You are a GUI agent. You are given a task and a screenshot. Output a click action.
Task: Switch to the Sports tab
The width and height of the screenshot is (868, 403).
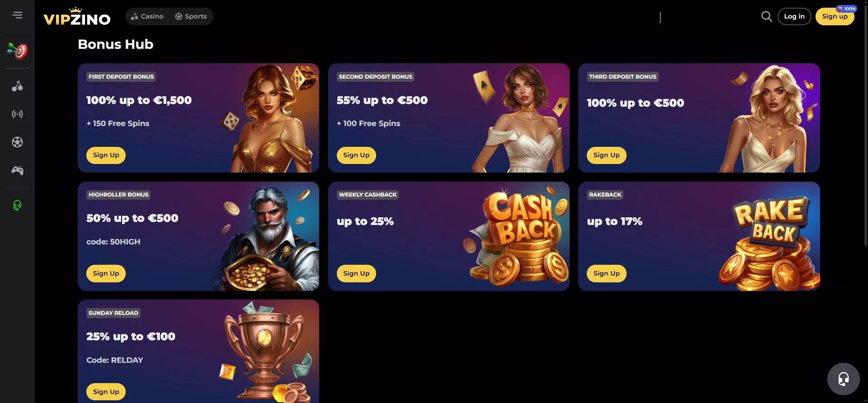coord(191,16)
